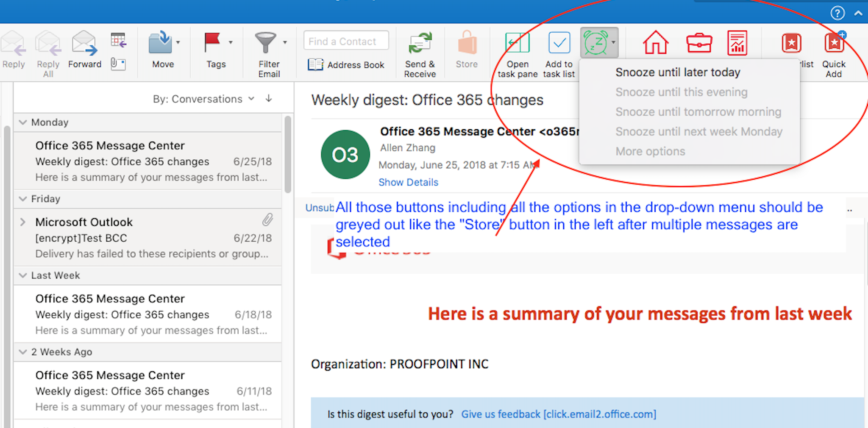
Task: Open the By: Conversations sort dropdown
Action: 203,99
